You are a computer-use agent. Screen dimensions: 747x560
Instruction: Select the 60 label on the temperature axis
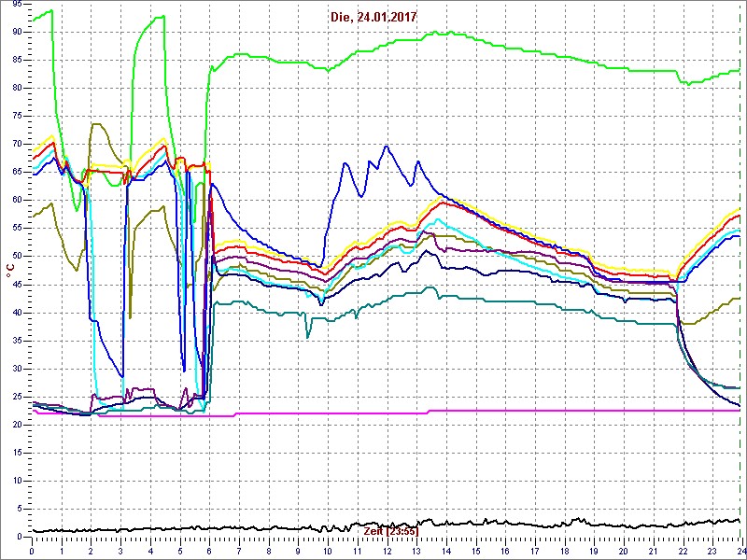[x=17, y=201]
